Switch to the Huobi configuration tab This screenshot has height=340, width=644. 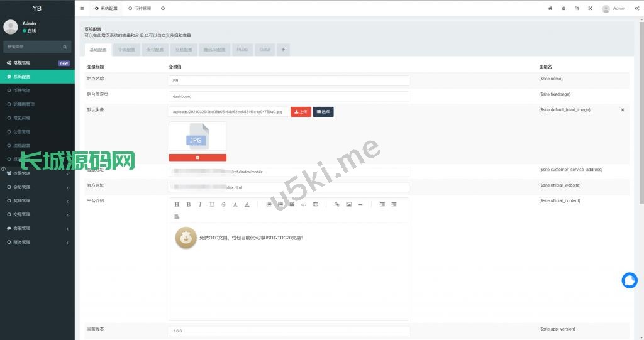(242, 49)
